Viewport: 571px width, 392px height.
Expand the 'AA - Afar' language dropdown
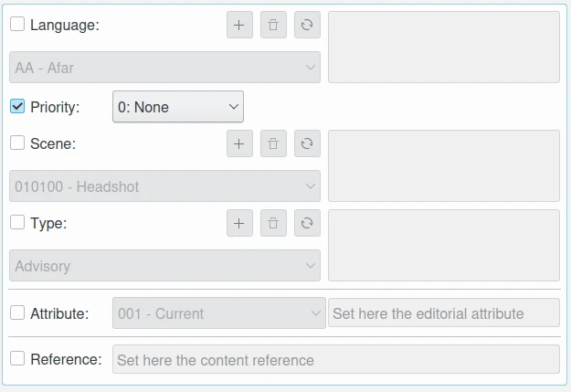click(165, 68)
